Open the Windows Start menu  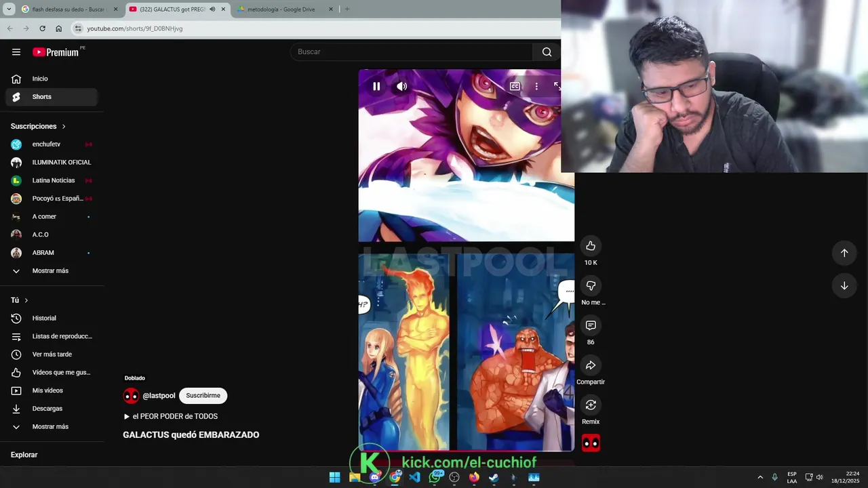334,477
